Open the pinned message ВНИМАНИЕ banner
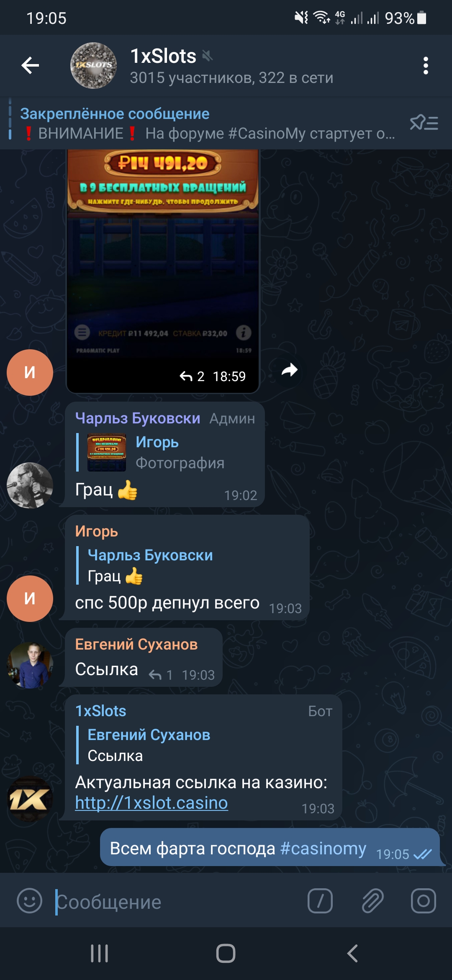 [x=207, y=124]
